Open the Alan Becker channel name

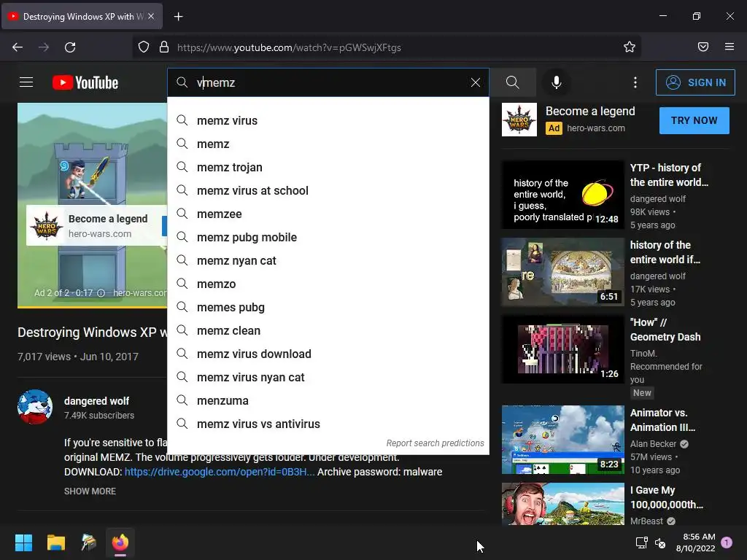[x=653, y=444]
